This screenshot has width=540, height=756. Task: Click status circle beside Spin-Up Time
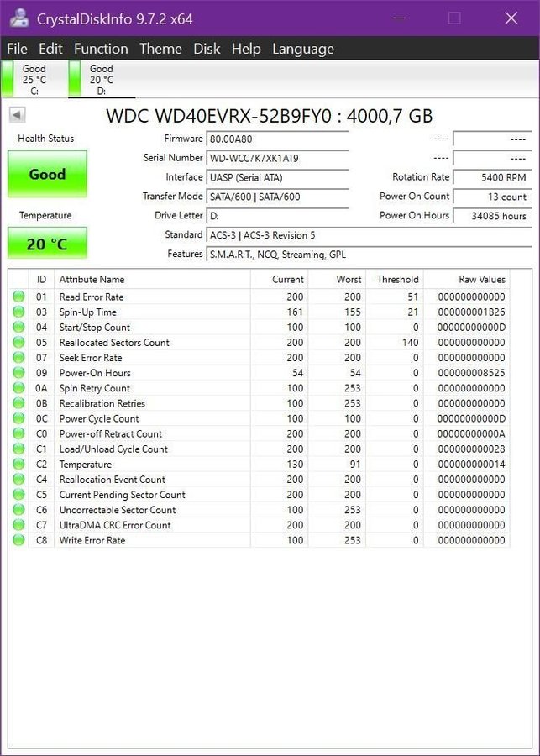[x=18, y=312]
